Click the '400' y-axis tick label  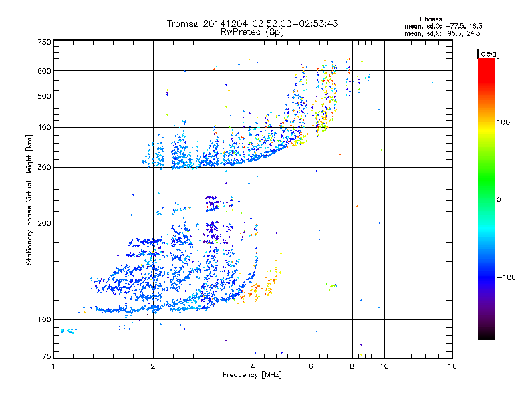click(45, 128)
